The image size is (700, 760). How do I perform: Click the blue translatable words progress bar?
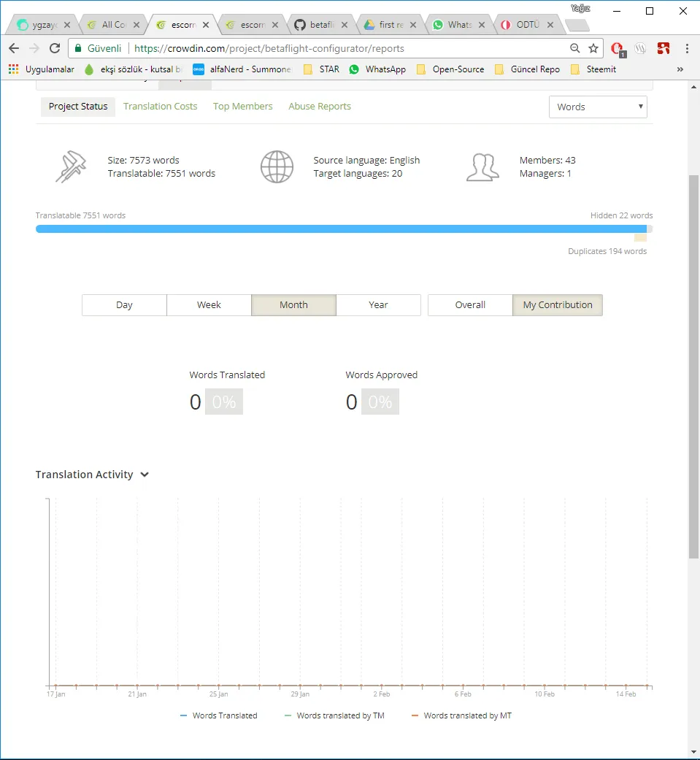click(x=342, y=229)
